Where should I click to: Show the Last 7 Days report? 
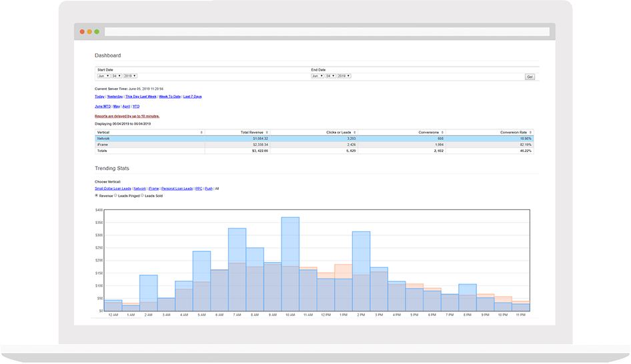(192, 97)
